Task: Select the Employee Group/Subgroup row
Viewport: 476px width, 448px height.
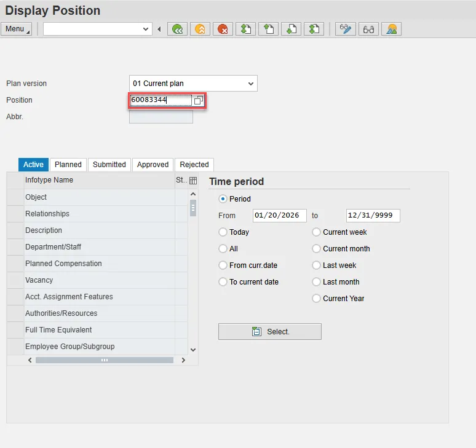Action: pyautogui.click(x=100, y=347)
